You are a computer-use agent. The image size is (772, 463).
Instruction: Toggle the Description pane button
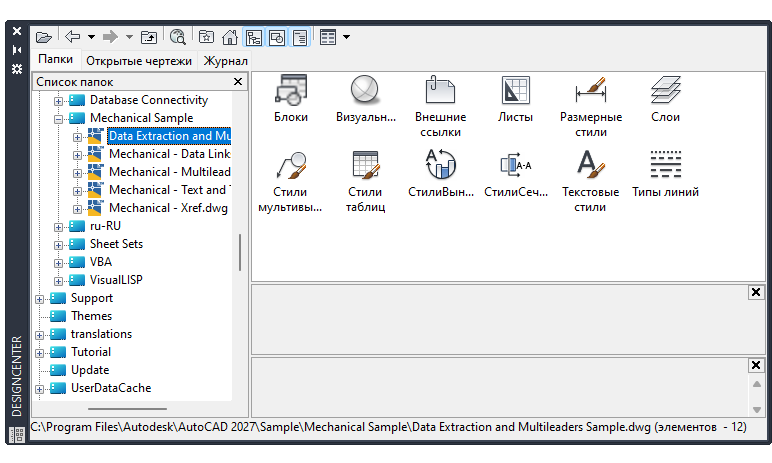pyautogui.click(x=300, y=37)
